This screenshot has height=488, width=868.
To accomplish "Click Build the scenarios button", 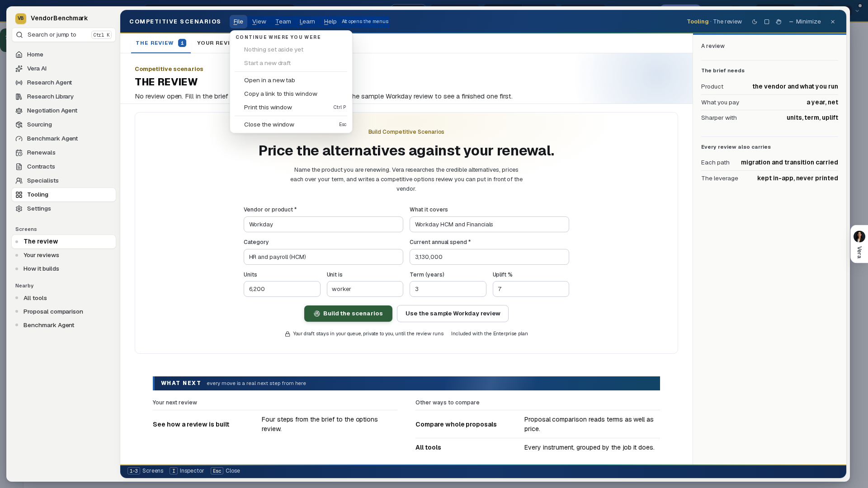I will 348,314.
